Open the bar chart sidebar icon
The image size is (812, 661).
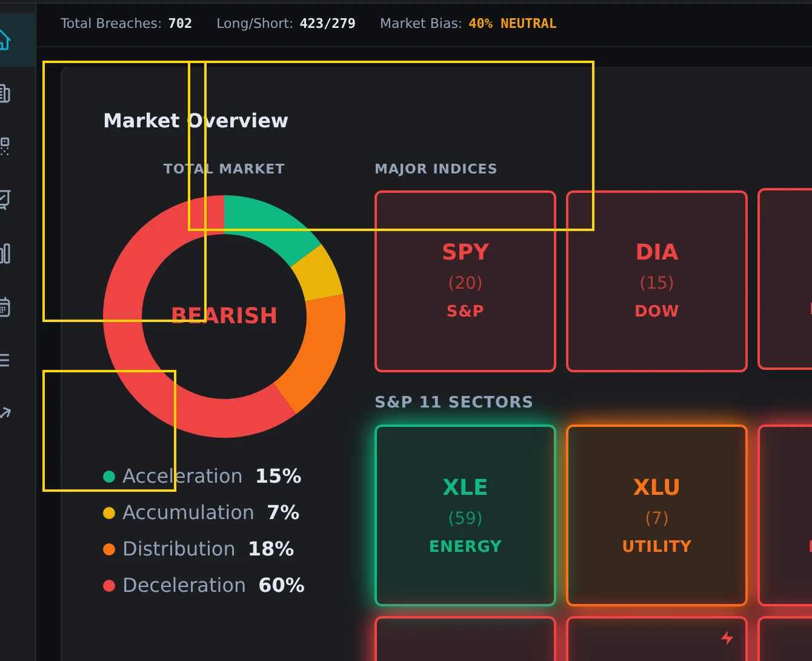(4, 253)
